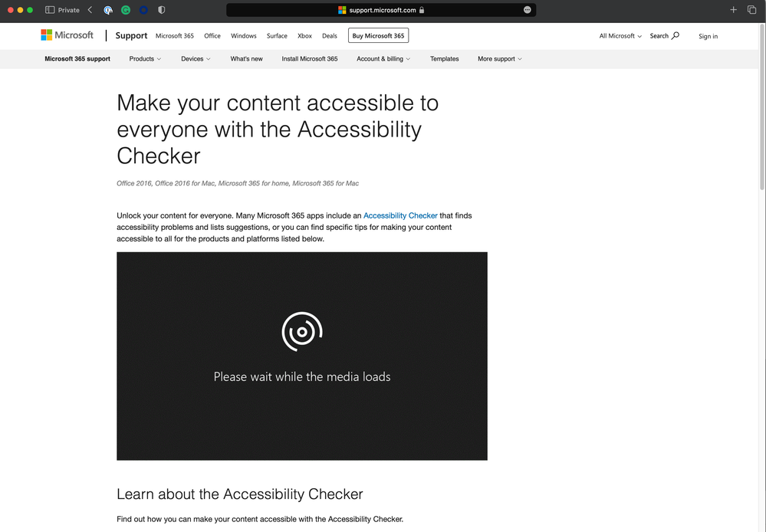This screenshot has height=532, width=766.
Task: Click the loading media spinner icon
Action: pos(302,332)
